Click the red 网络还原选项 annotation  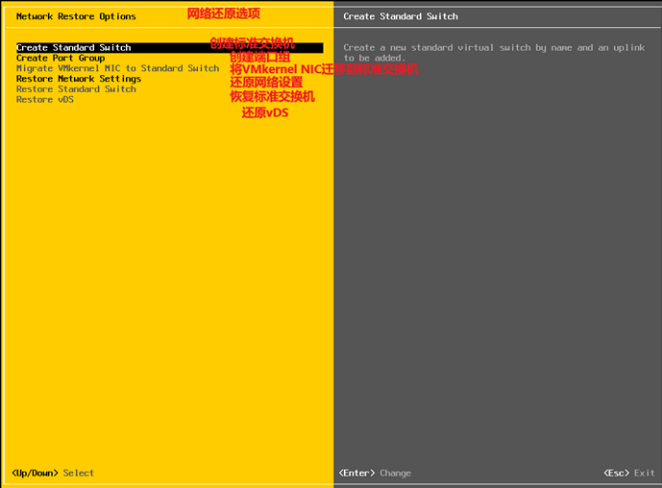(223, 14)
